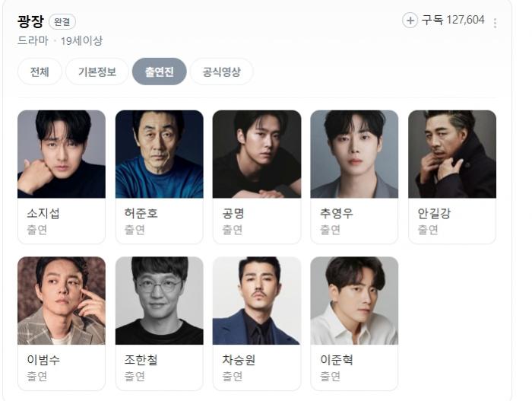Switch to the 전체 tab

tap(40, 72)
